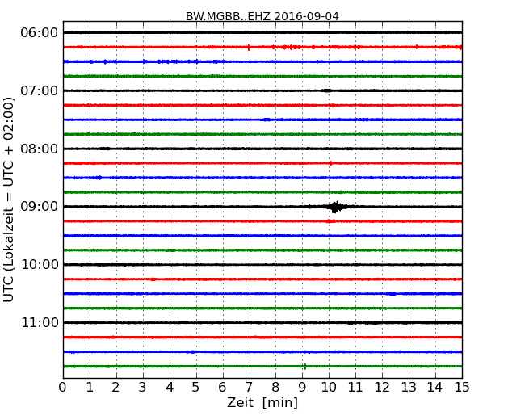This screenshot has width=525, height=420.
Task: Click the large seismic burst on the 09:00 trace
Action: point(336,207)
